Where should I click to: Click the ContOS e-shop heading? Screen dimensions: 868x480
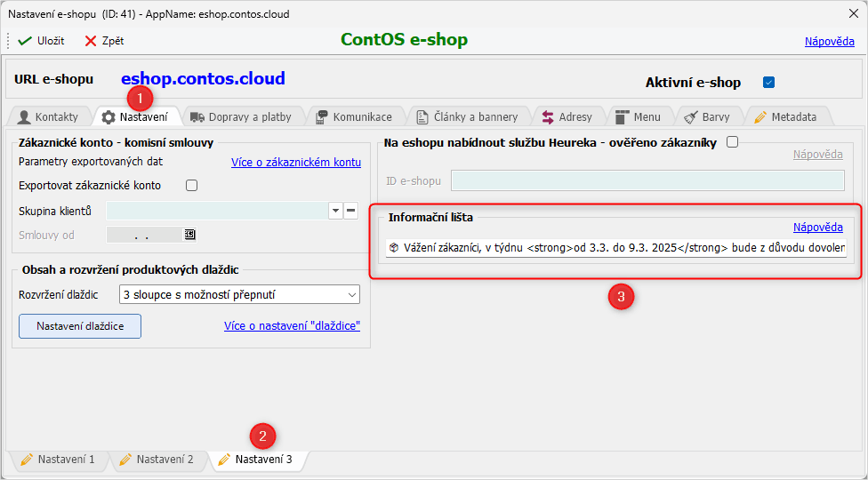pyautogui.click(x=404, y=40)
